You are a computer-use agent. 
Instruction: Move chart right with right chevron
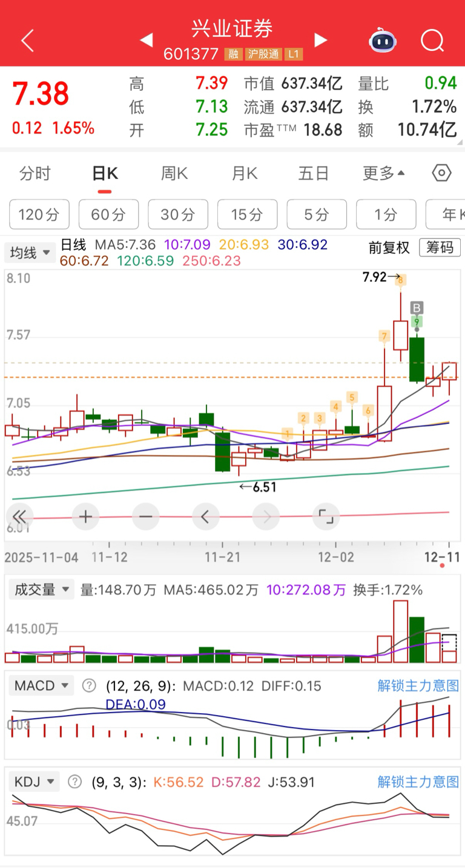coord(266,517)
